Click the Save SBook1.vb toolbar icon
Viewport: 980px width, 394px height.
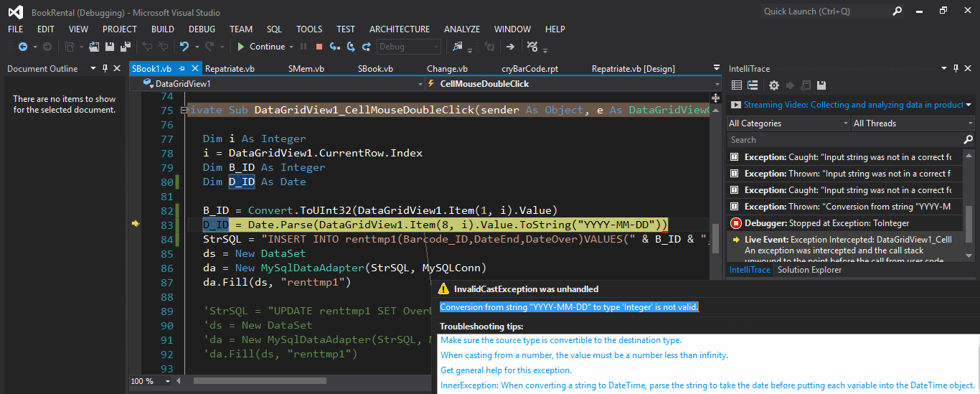[x=109, y=47]
